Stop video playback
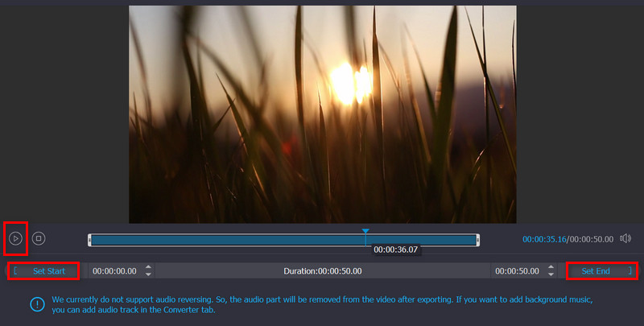This screenshot has height=326, width=644. point(39,238)
